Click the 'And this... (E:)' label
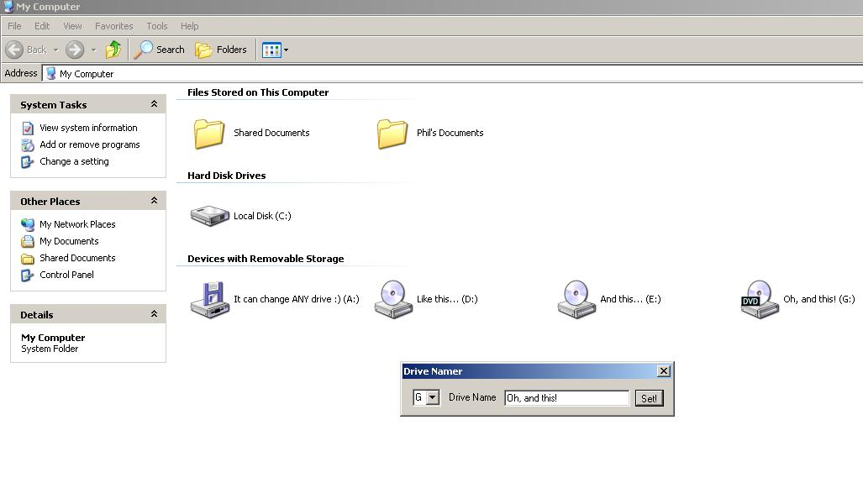863x504 pixels. pos(631,299)
